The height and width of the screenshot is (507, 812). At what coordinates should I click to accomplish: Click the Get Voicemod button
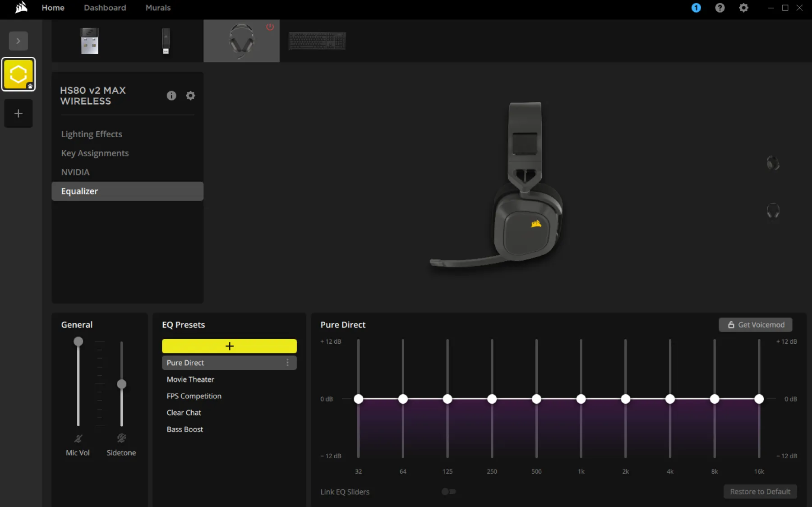click(x=756, y=325)
